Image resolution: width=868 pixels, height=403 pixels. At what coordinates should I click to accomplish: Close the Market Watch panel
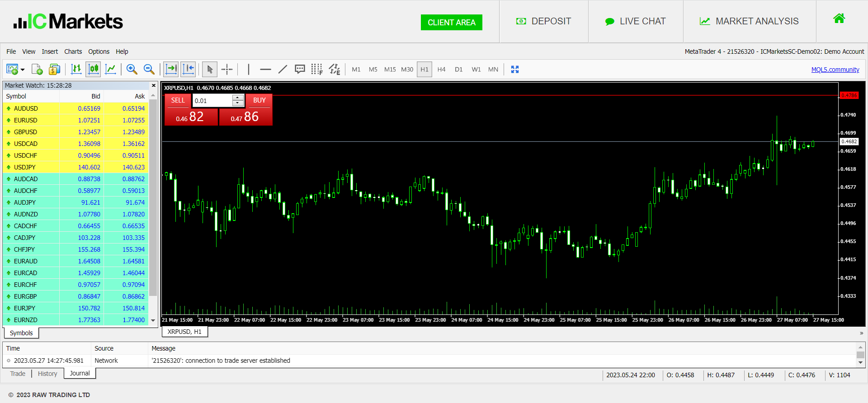pos(154,85)
